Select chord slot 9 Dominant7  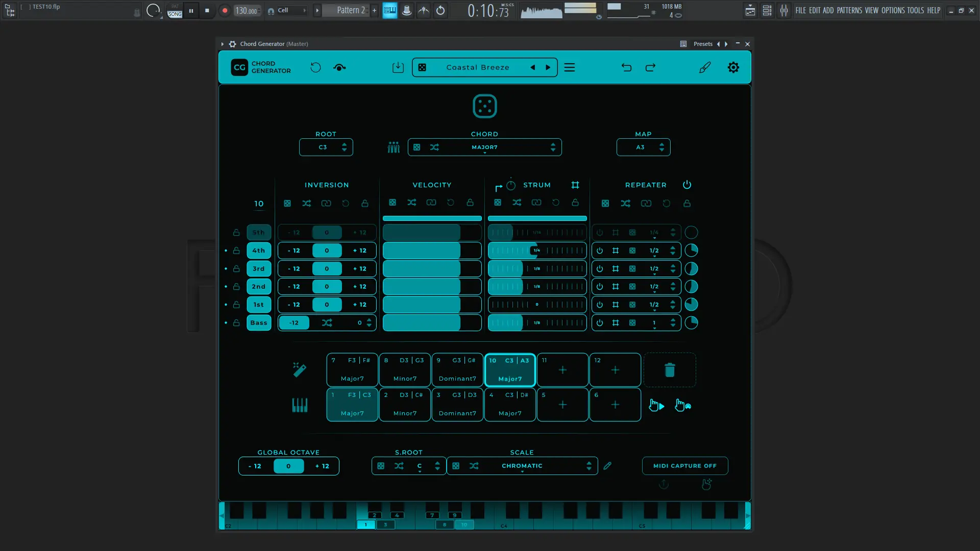[457, 370]
